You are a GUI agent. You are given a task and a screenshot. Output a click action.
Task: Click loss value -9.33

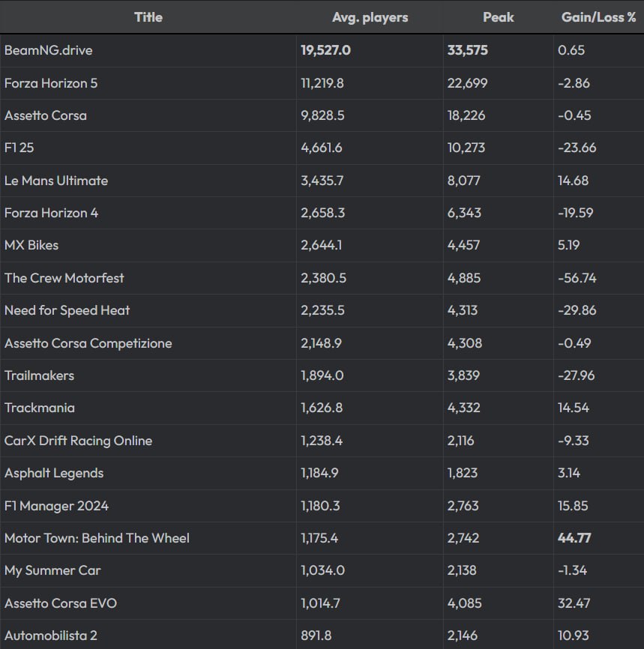[574, 441]
